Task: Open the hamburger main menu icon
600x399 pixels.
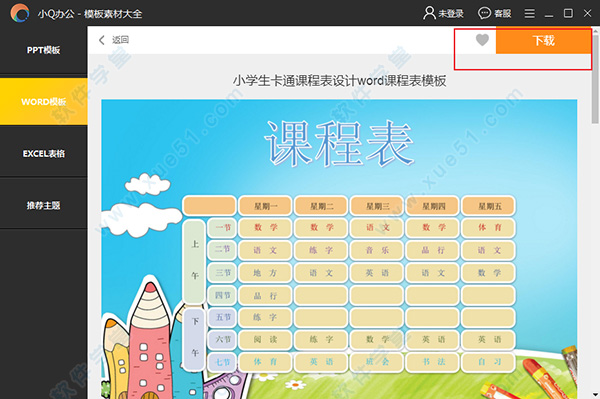Action: click(x=530, y=13)
